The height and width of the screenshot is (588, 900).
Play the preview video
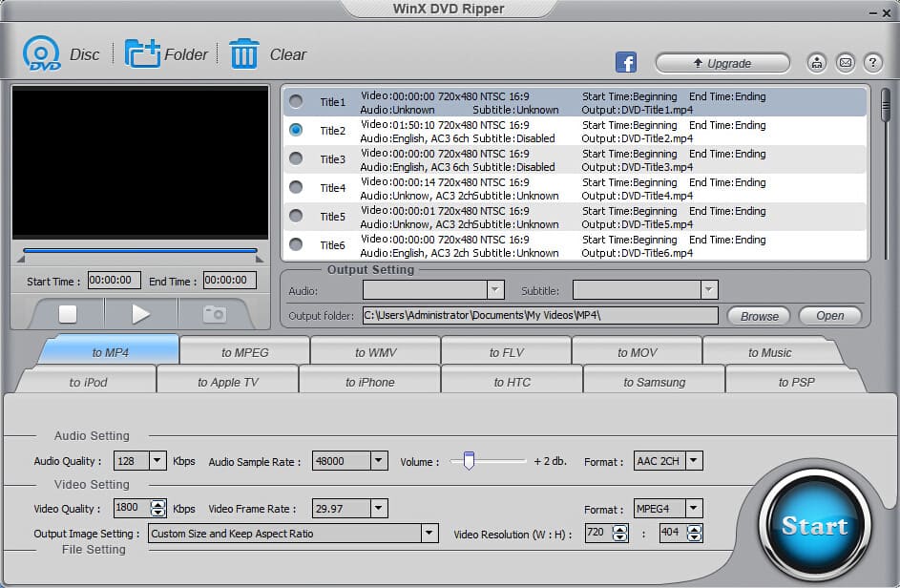click(x=140, y=314)
